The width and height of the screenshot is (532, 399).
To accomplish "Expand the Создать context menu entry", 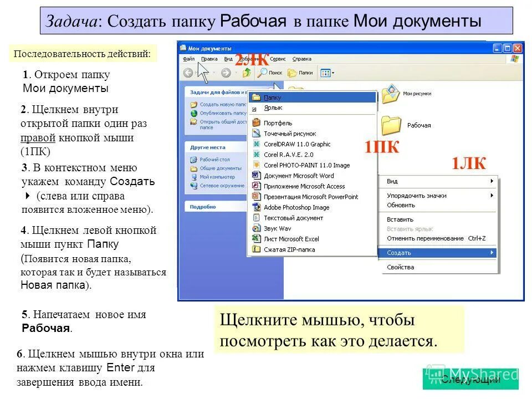I will 437,253.
